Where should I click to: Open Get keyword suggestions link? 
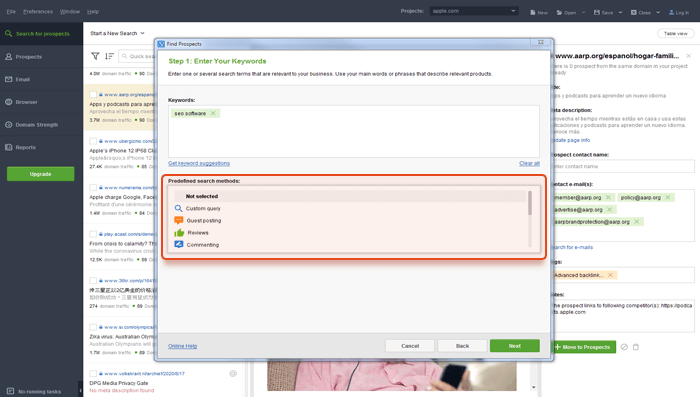pos(199,163)
